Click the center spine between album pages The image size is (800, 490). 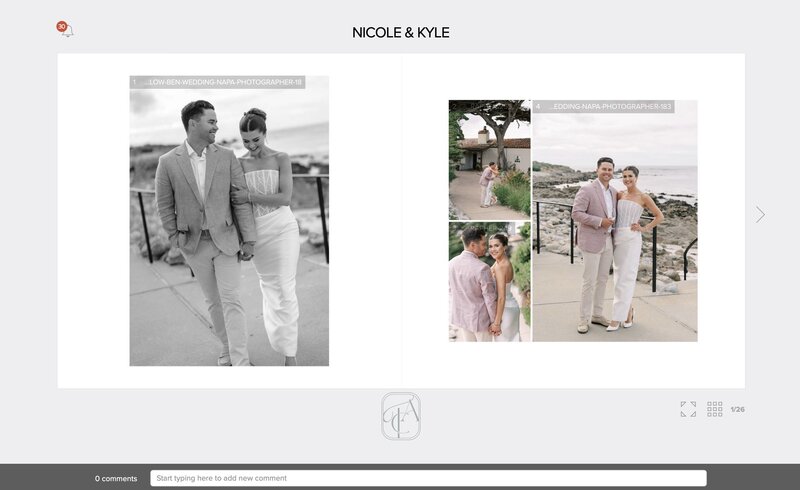[x=402, y=220]
